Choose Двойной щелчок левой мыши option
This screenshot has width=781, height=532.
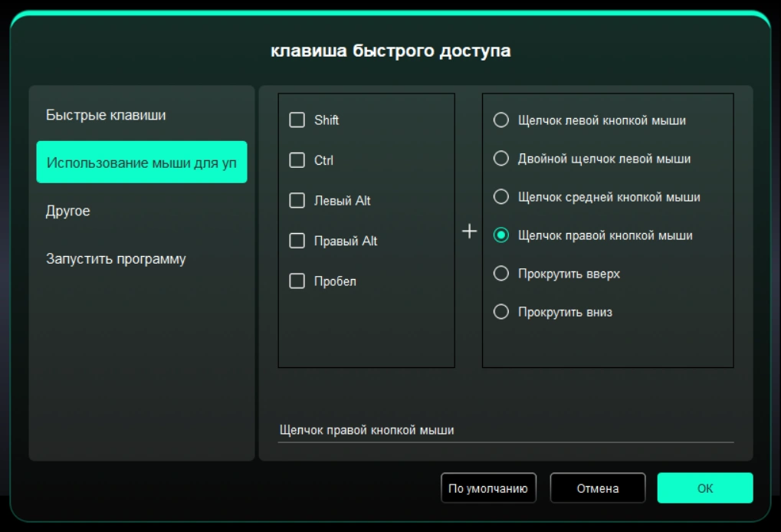tap(501, 159)
